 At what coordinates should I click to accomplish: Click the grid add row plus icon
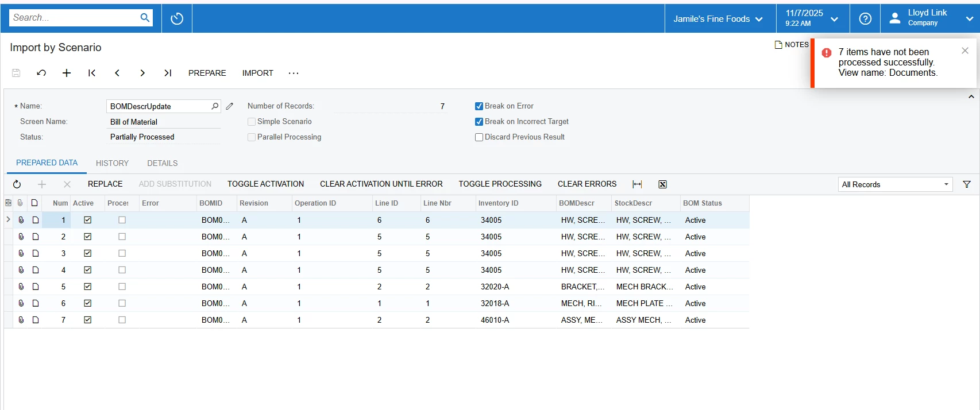click(42, 184)
